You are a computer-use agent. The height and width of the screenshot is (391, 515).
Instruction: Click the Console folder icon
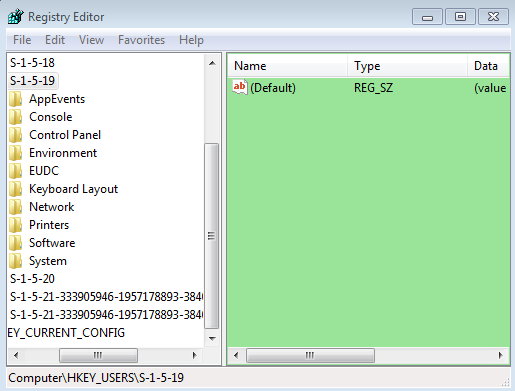coord(16,117)
